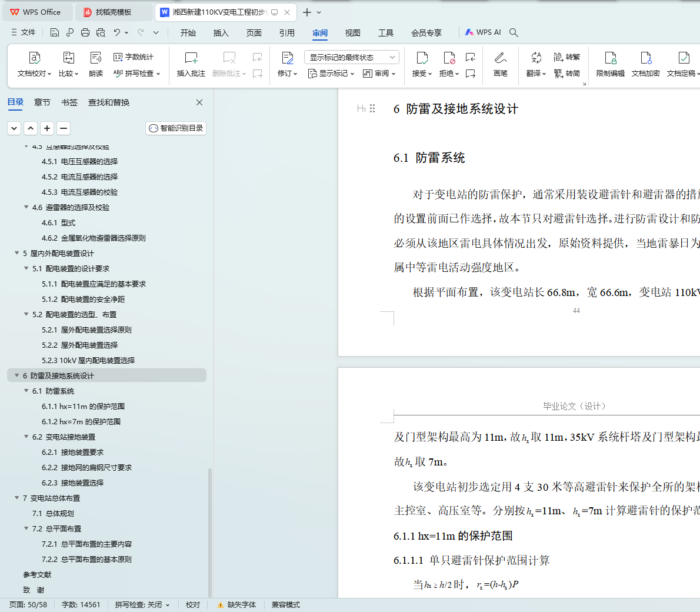Open 限制编辑 restrict editing

click(610, 64)
